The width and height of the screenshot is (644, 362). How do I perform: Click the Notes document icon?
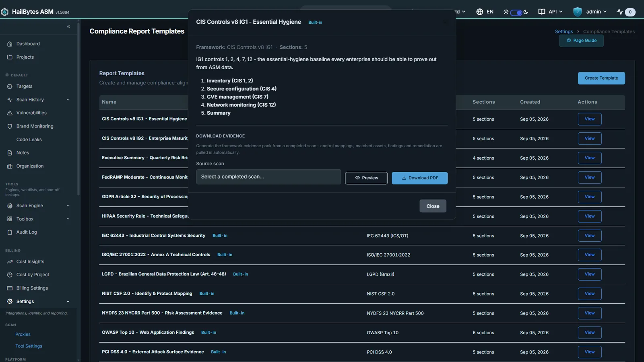tap(10, 153)
